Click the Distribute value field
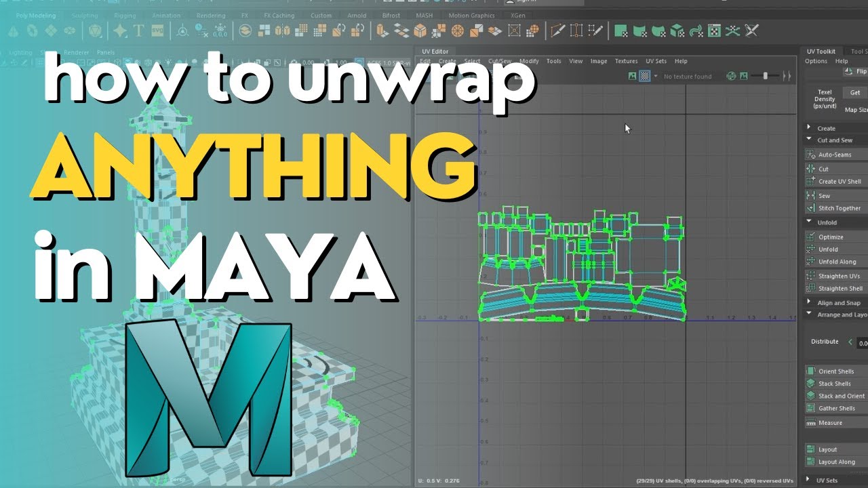868x488 pixels. [863, 343]
